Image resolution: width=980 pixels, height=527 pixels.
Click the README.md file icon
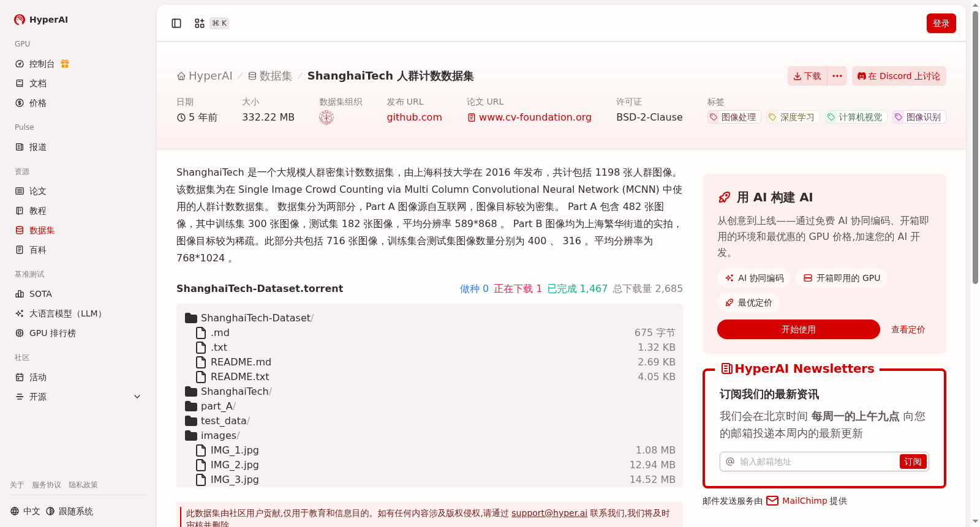(201, 362)
